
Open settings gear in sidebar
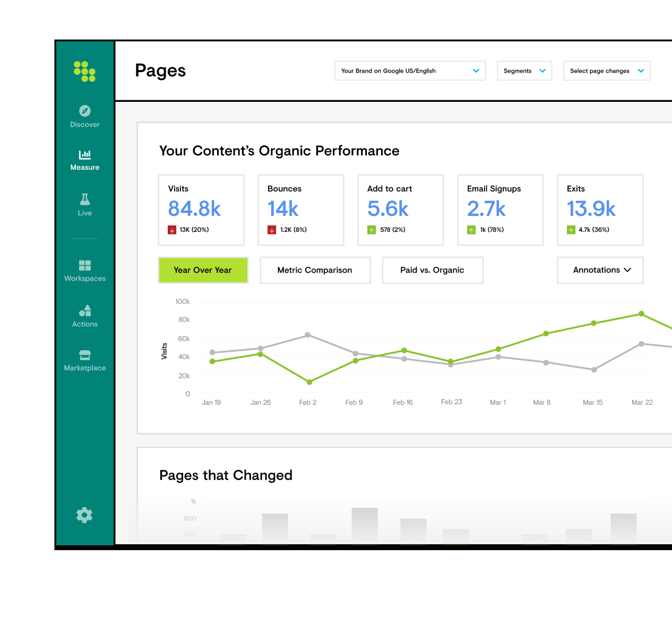[84, 515]
